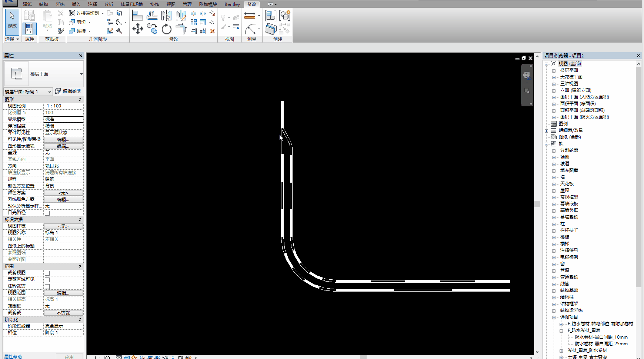
Task: Open the 注释 ribbon tab
Action: 92,4
